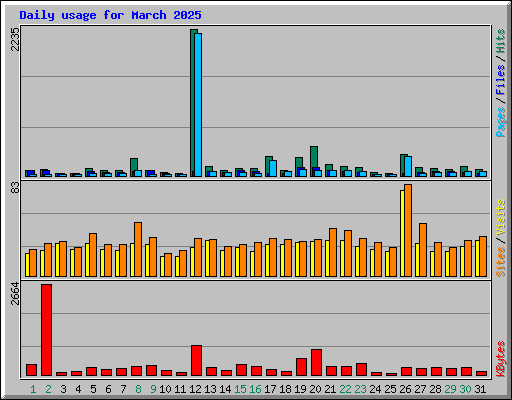Screen dimensions: 512x400
Task: Click day 21 on the x-axis
Action: tap(330, 389)
